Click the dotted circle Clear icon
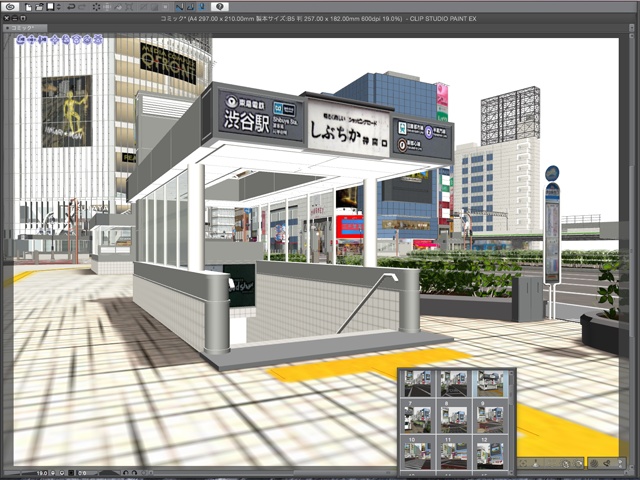Image resolution: width=640 pixels, height=480 pixels. (96, 7)
